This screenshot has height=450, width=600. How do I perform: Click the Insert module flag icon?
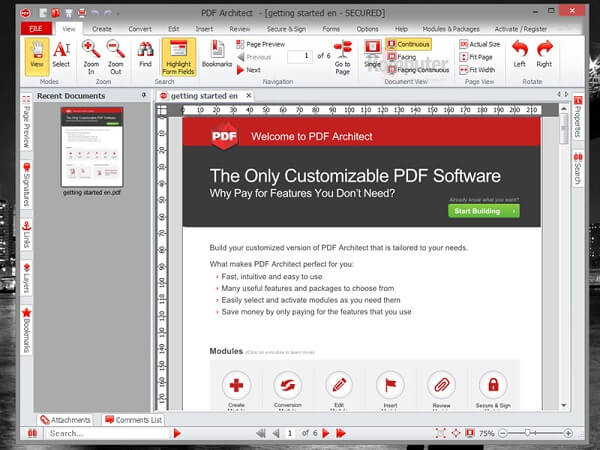pos(390,385)
